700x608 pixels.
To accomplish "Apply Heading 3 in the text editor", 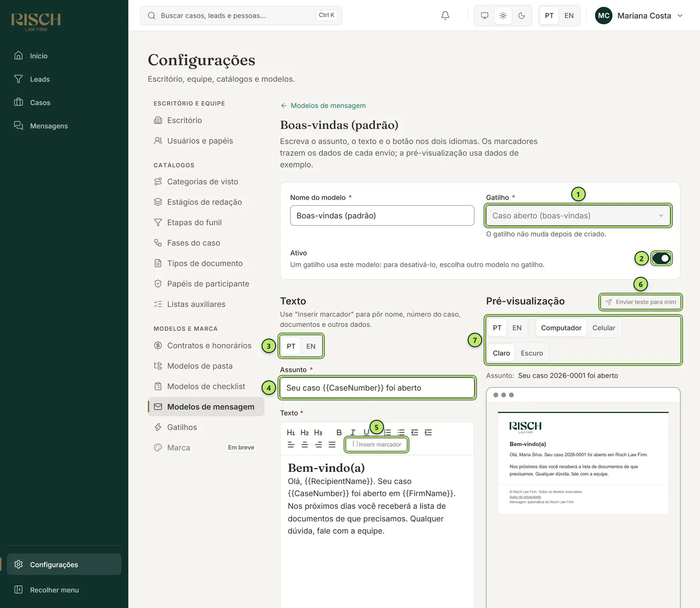I will coord(318,432).
